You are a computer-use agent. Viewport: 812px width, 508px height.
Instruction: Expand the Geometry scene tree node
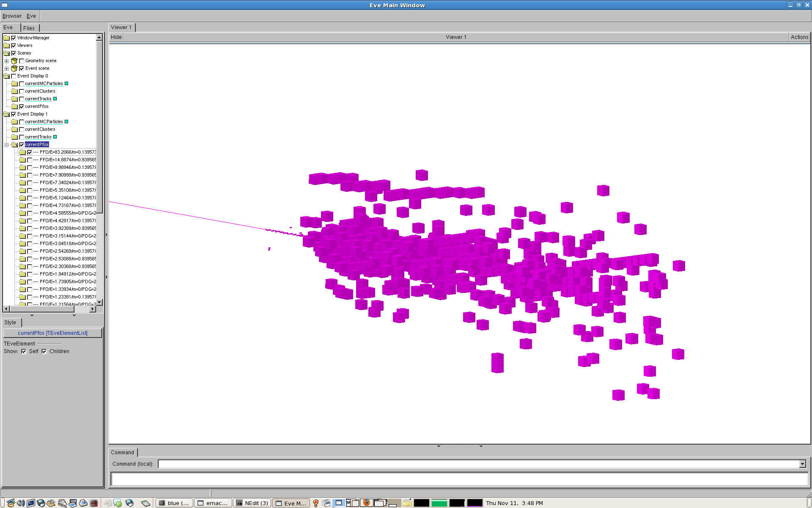tap(7, 61)
